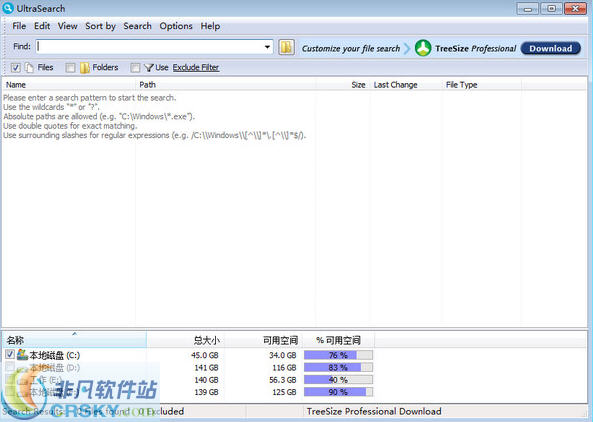Click the UltraSearch magnifier icon in title bar
This screenshot has height=422, width=593.
click(8, 8)
